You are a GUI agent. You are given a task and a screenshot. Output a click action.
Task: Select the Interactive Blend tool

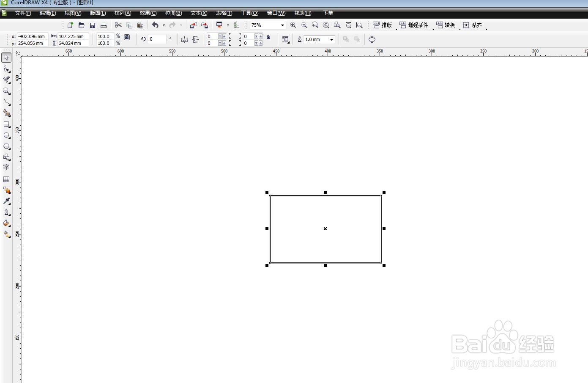(6, 190)
